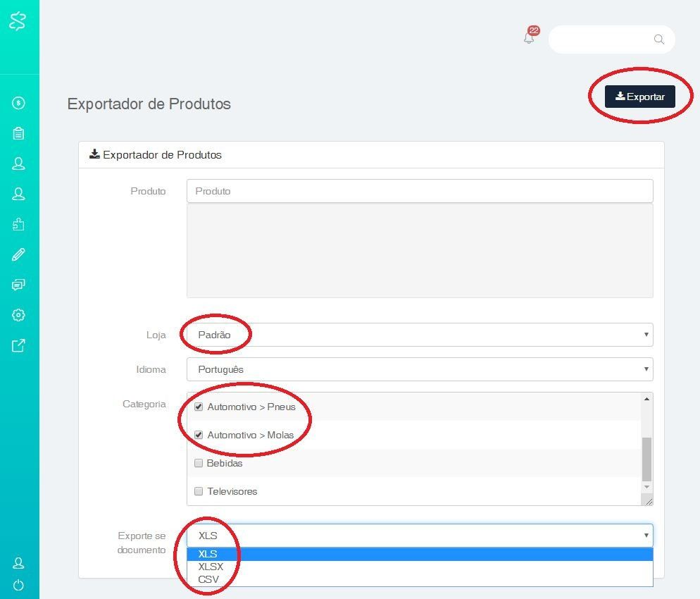Click the Exporte se documento dropdown box
This screenshot has height=599, width=700.
[420, 536]
